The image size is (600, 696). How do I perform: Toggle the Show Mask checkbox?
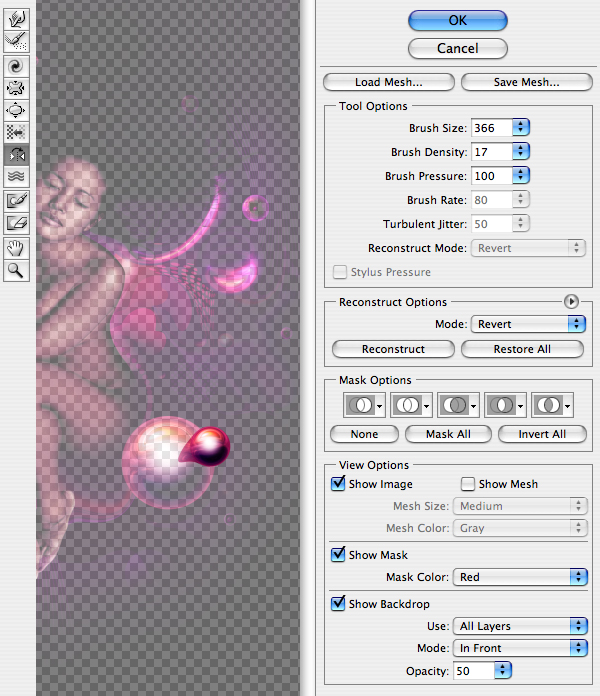[x=338, y=554]
